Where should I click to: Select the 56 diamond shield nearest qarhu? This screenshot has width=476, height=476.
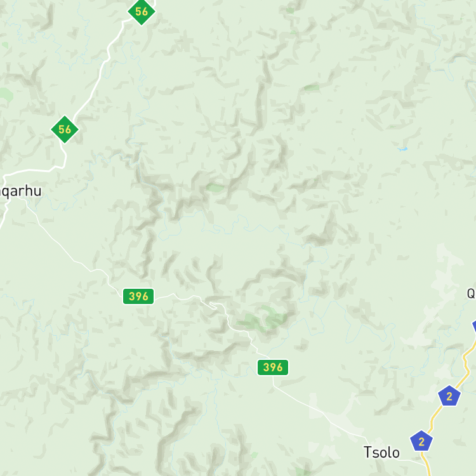(65, 129)
